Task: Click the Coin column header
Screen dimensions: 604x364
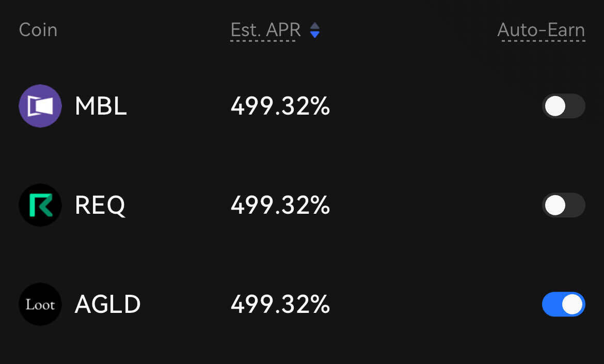Action: point(38,30)
